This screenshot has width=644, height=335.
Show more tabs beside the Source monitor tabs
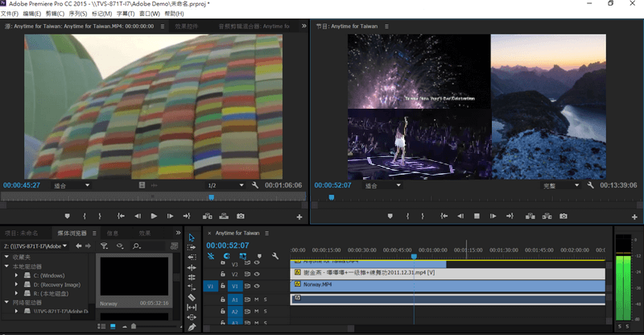[x=304, y=26]
